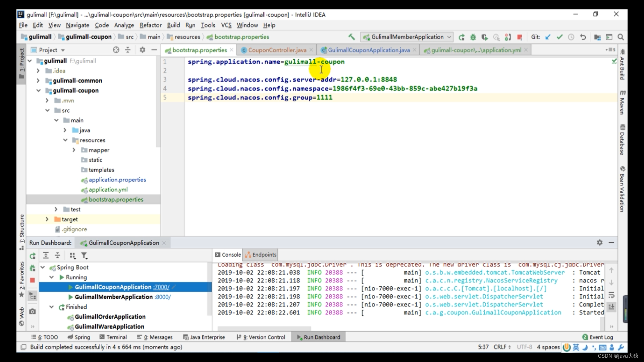The width and height of the screenshot is (644, 362).
Task: Collapse all in Project panel
Action: coord(128,50)
